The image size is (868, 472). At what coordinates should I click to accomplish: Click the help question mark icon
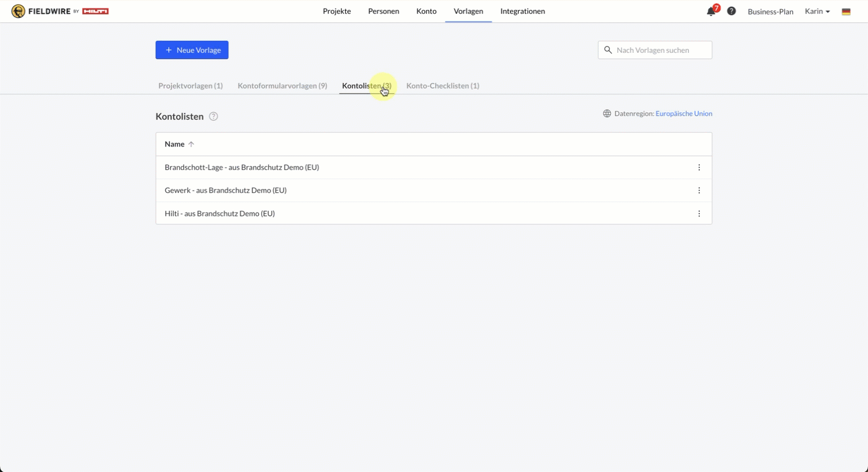731,11
